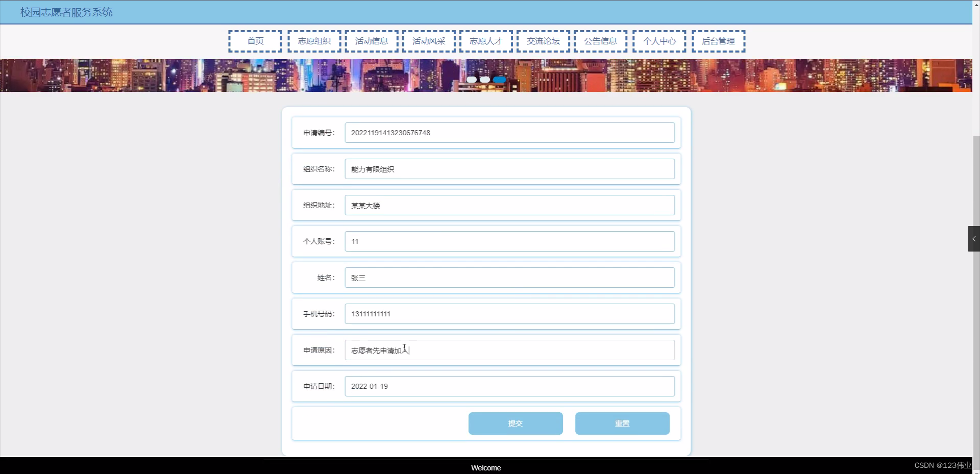Collapse the right side panel arrow
The width and height of the screenshot is (980, 474).
(974, 238)
